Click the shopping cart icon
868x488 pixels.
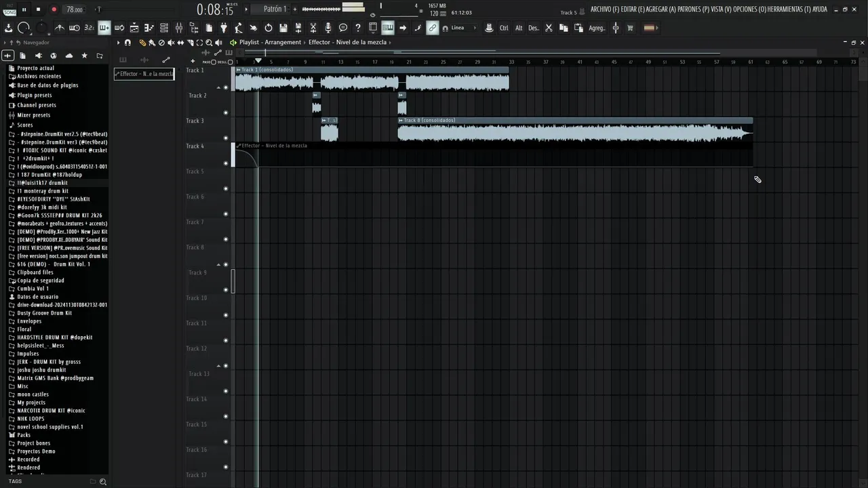[630, 28]
